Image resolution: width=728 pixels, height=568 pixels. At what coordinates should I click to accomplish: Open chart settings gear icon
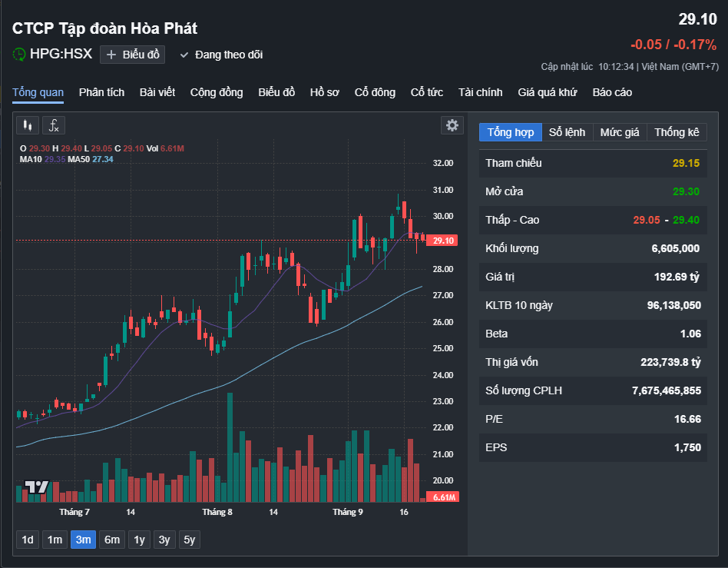[452, 125]
